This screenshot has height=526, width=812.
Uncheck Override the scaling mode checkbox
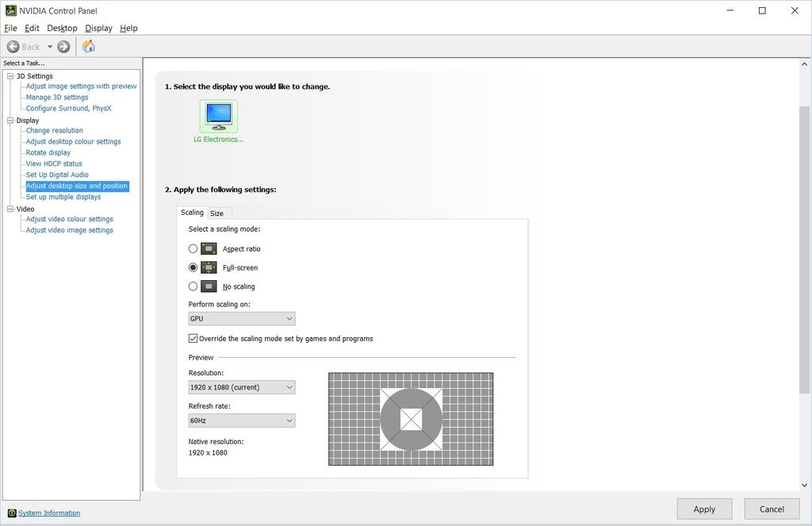[x=193, y=339]
